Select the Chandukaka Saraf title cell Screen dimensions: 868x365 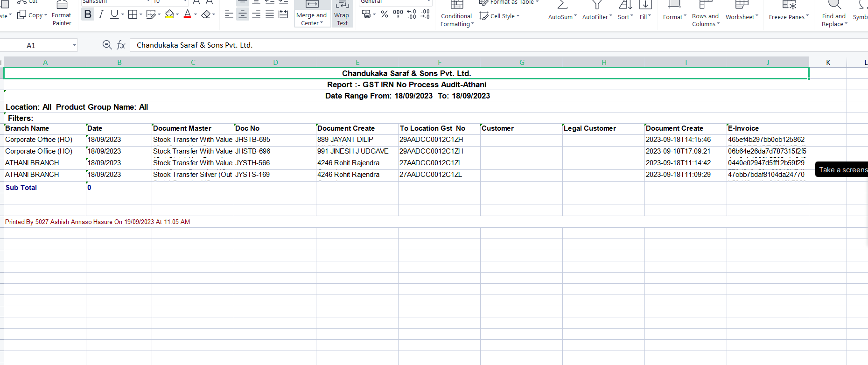click(x=406, y=73)
